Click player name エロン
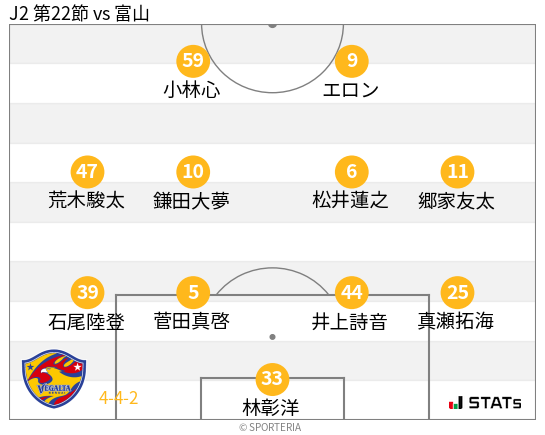This screenshot has height=435, width=545. click(x=350, y=90)
